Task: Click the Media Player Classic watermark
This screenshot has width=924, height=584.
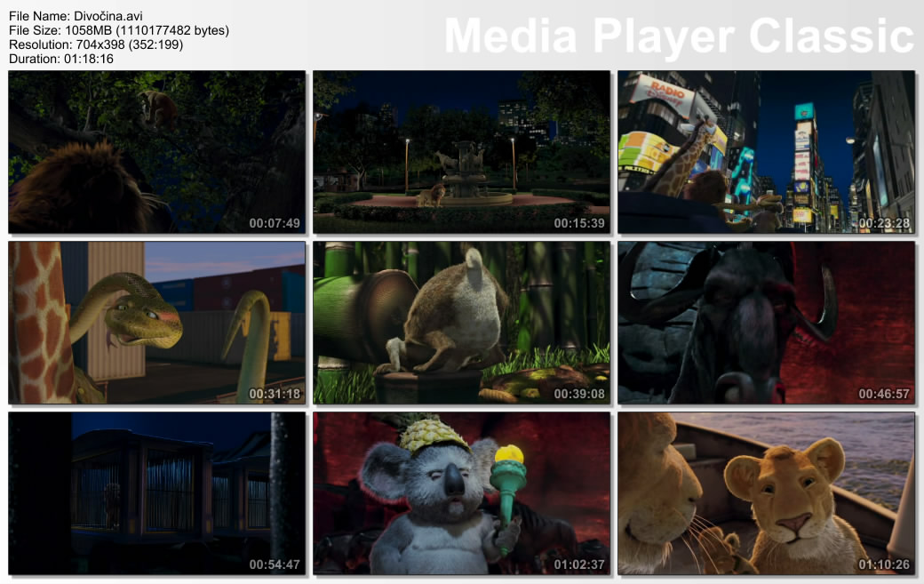Action: pos(679,36)
